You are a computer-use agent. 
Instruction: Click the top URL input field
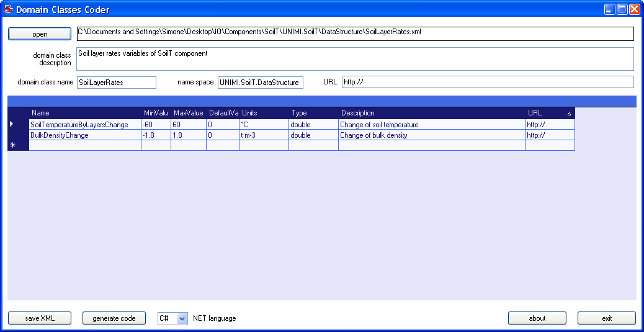[x=488, y=82]
